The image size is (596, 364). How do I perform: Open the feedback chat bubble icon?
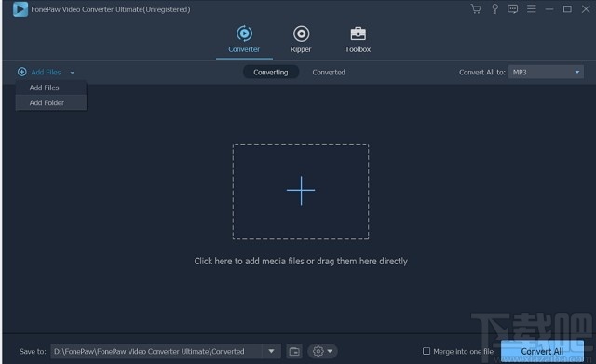[513, 8]
